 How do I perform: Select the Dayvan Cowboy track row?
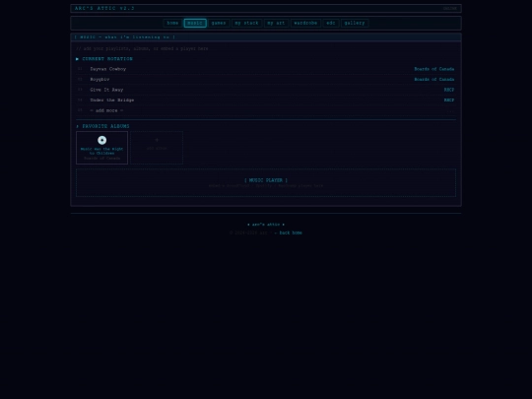[266, 69]
